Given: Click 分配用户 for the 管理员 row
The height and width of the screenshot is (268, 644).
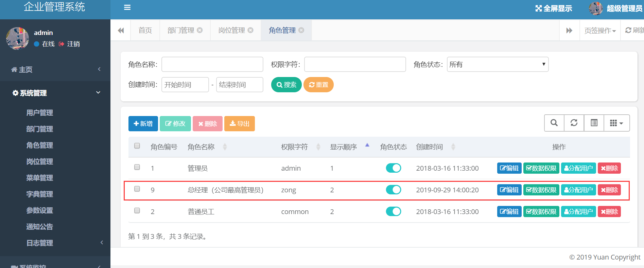Looking at the screenshot, I should [578, 168].
